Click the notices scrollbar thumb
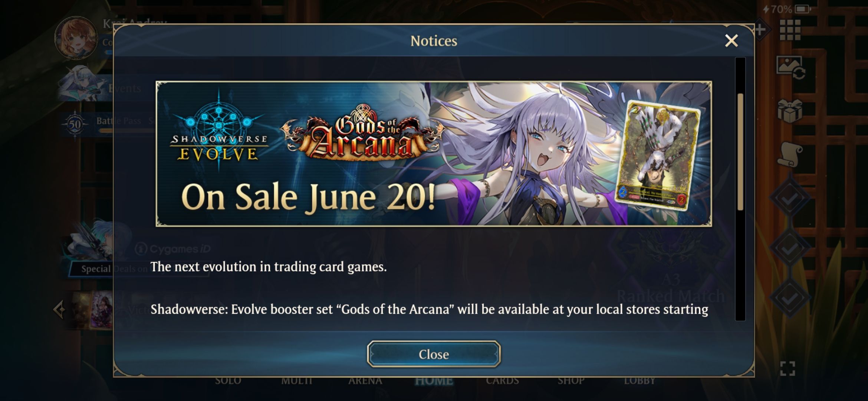Image resolution: width=868 pixels, height=401 pixels. tap(740, 151)
